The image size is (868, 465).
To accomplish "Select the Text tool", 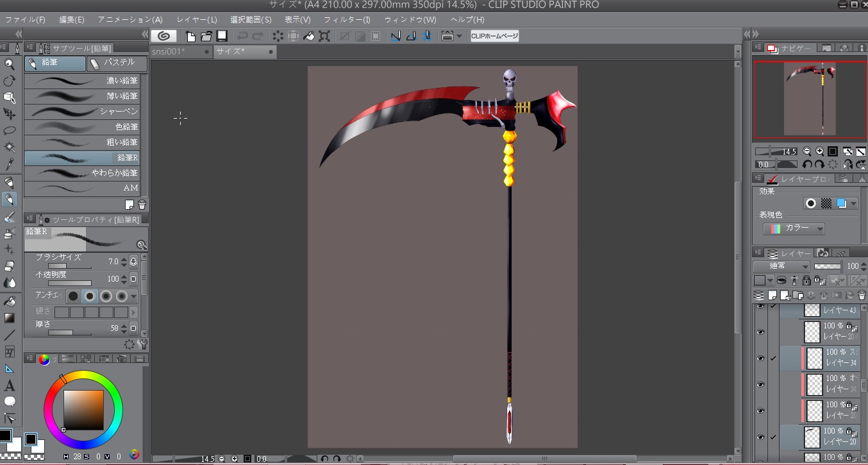I will tap(10, 385).
